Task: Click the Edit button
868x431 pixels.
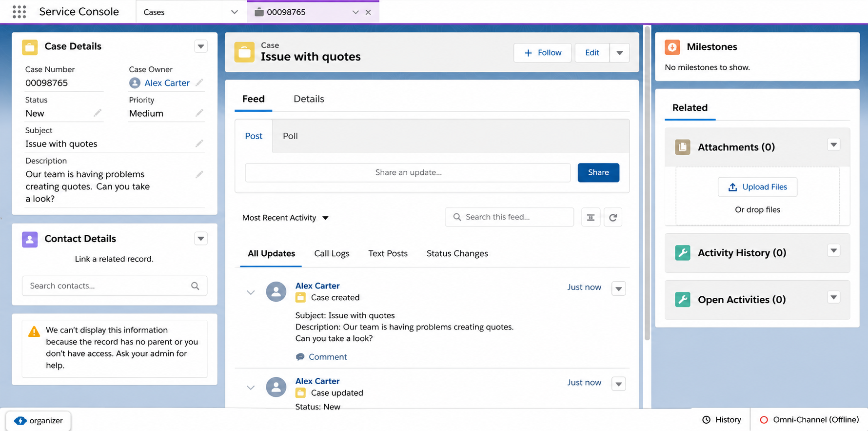Action: tap(592, 53)
